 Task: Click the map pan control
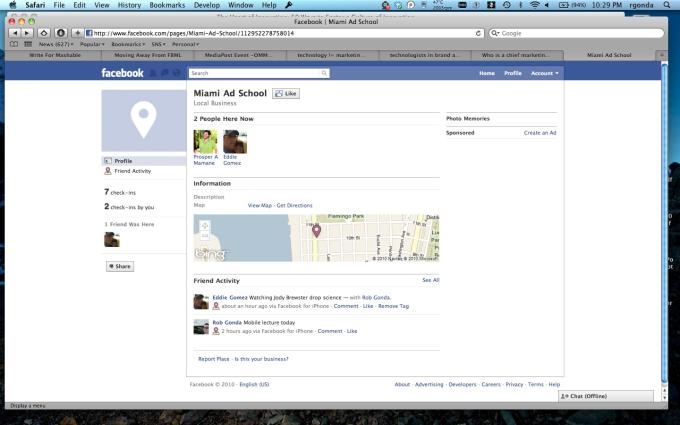click(205, 226)
